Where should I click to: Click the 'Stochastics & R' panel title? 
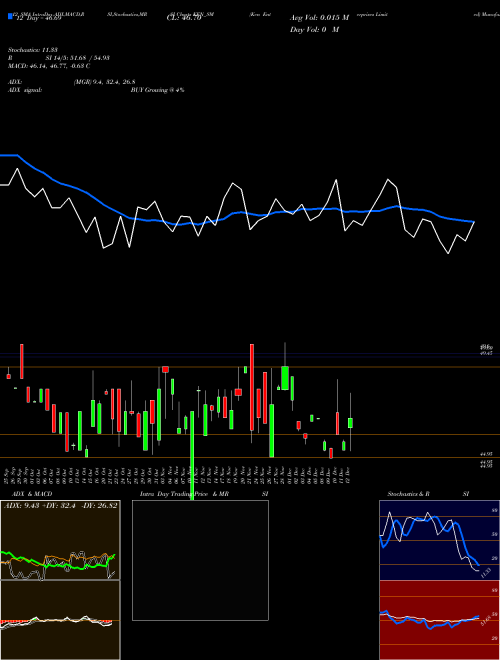pyautogui.click(x=409, y=494)
